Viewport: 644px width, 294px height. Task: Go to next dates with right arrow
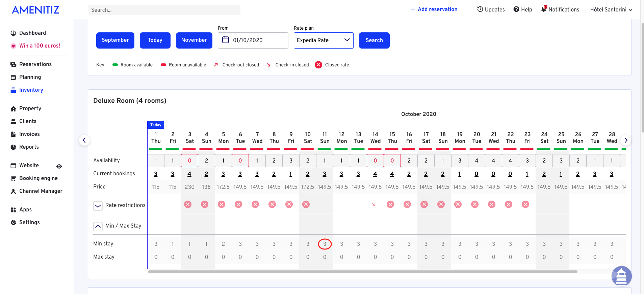[626, 140]
